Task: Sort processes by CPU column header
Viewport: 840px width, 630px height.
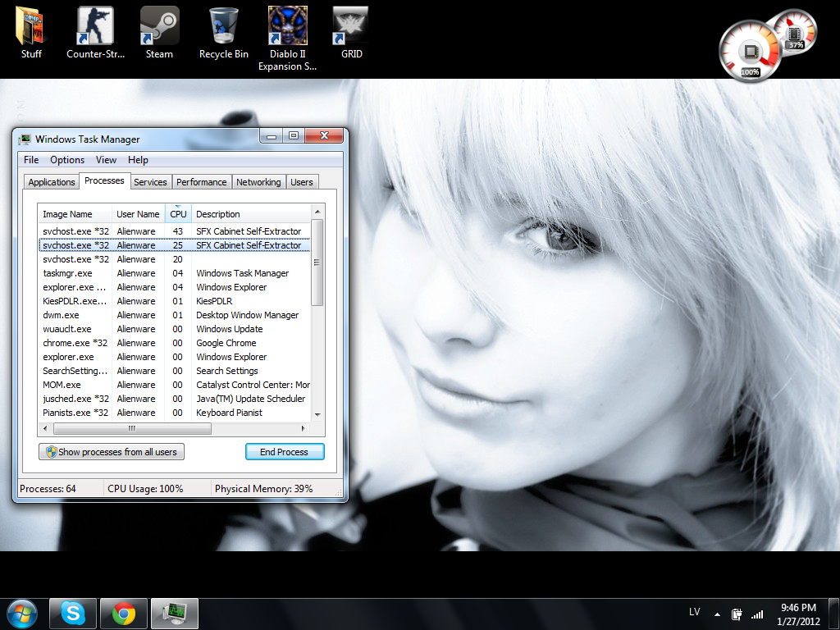Action: (x=178, y=214)
